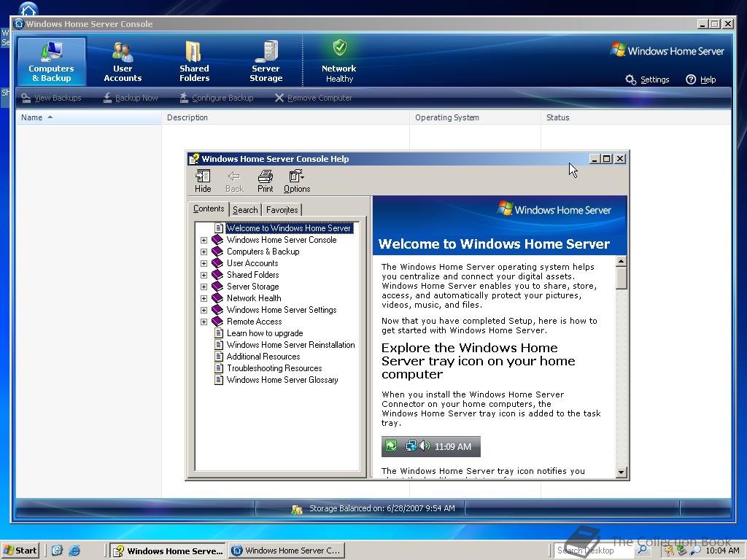
Task: Select Welcome to Windows Home Server topic
Action: (288, 228)
